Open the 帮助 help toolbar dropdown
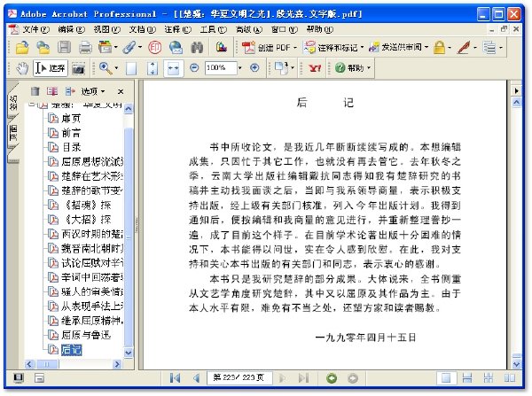 click(353, 68)
